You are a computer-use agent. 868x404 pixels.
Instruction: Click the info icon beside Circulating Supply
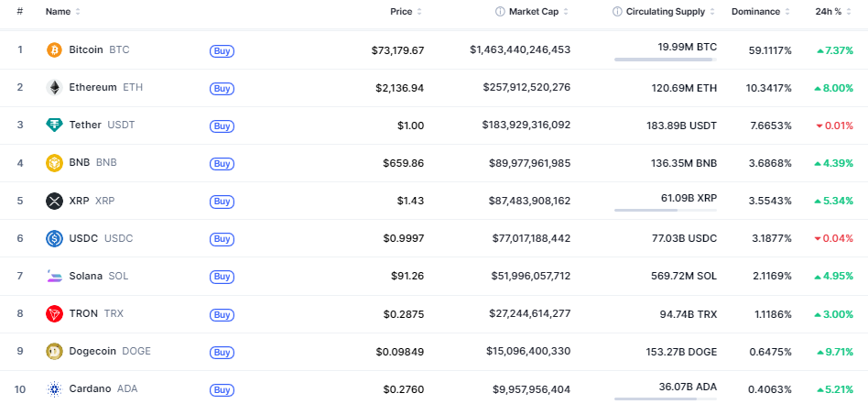pos(617,12)
